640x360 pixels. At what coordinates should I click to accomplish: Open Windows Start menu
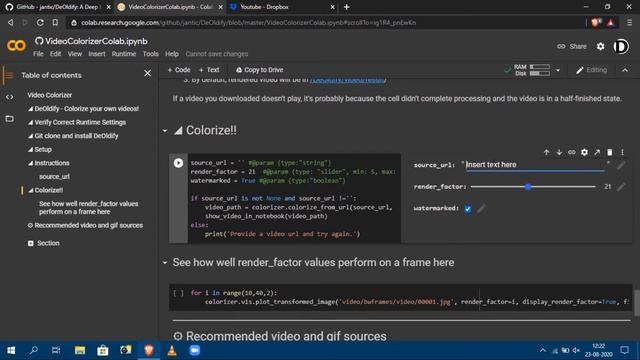point(11,350)
